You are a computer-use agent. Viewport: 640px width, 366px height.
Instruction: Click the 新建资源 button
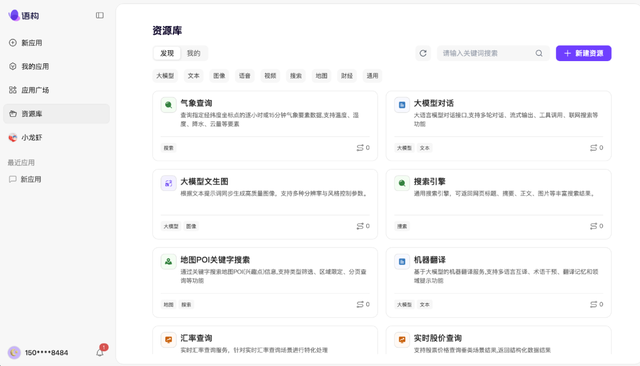coord(583,53)
